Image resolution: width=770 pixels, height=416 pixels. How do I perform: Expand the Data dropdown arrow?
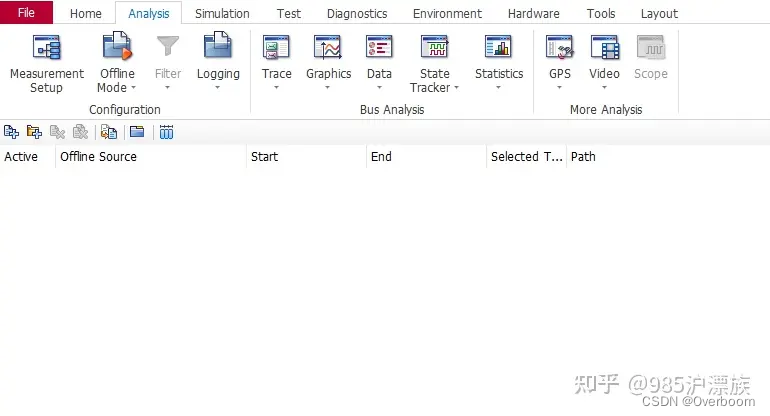click(379, 87)
